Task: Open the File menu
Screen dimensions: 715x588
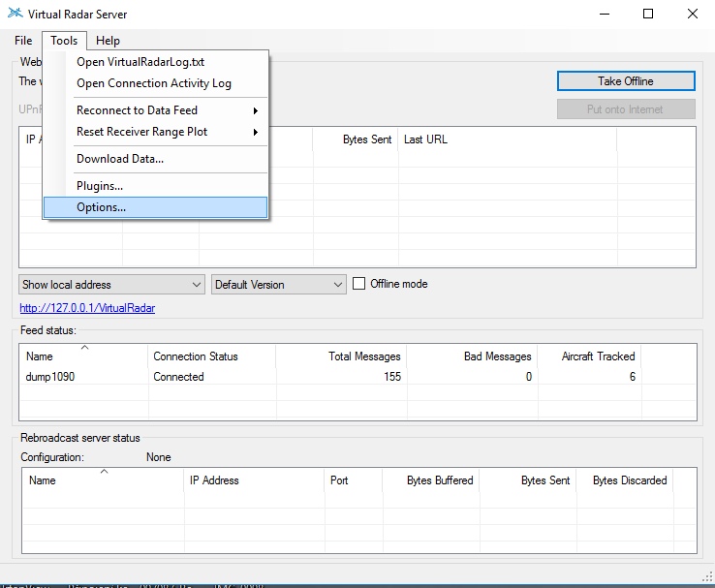Action: [x=23, y=41]
